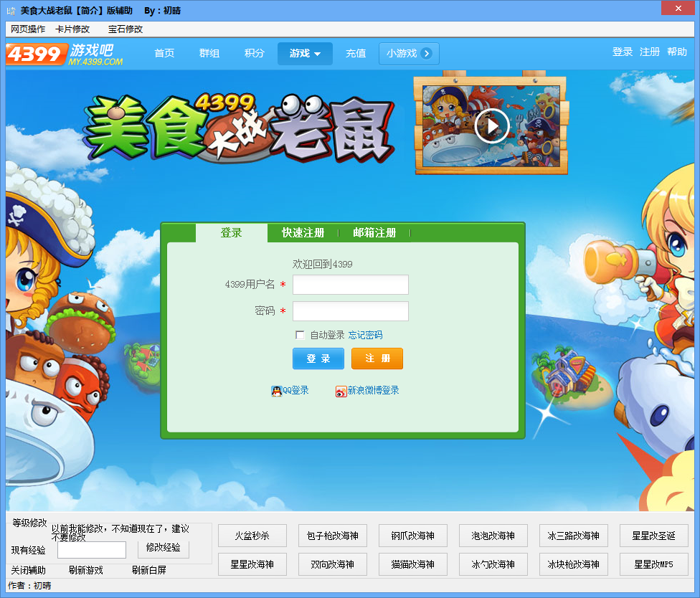Click the 星星改MP5 button
Viewport: 700px width, 598px height.
click(x=654, y=564)
